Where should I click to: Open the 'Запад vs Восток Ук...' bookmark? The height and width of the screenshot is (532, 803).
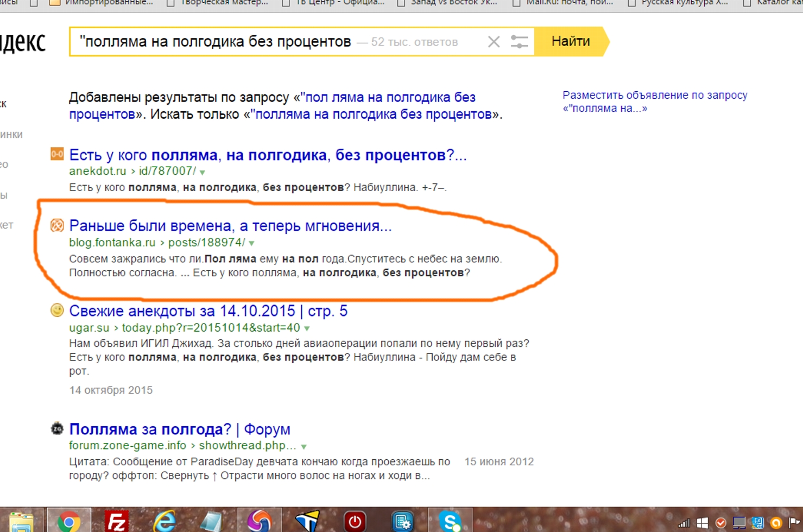pos(447,3)
